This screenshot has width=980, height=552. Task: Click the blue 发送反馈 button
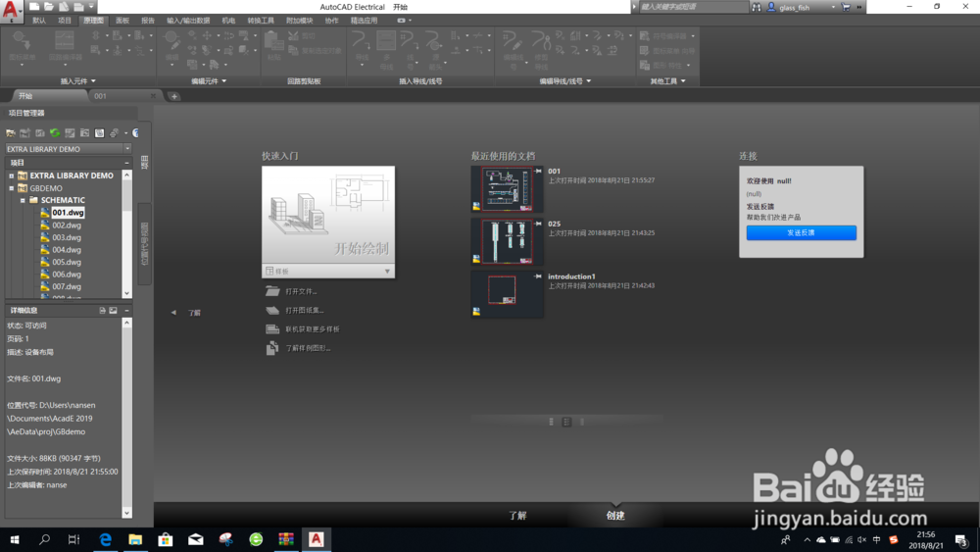click(801, 232)
